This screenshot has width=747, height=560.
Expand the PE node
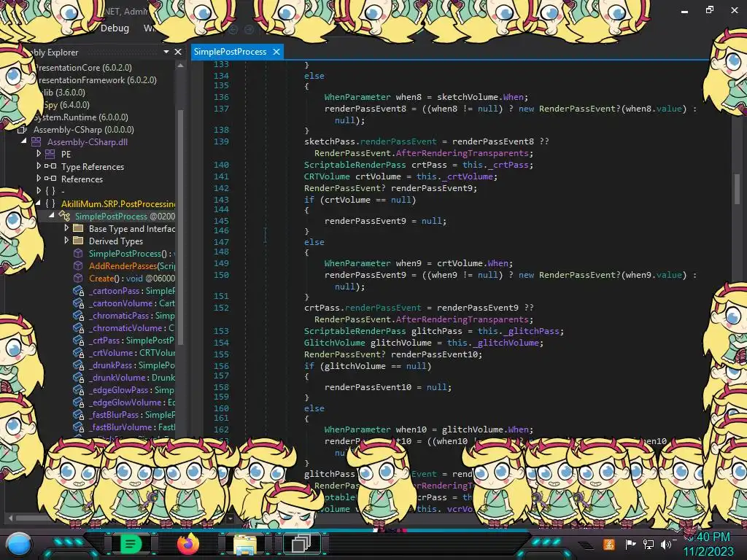tap(39, 153)
